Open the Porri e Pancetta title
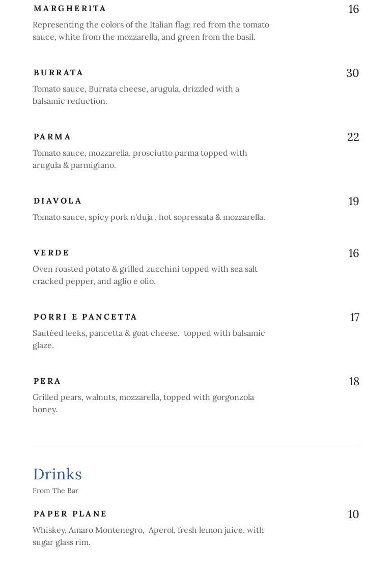The height and width of the screenshot is (574, 392). 86,317
